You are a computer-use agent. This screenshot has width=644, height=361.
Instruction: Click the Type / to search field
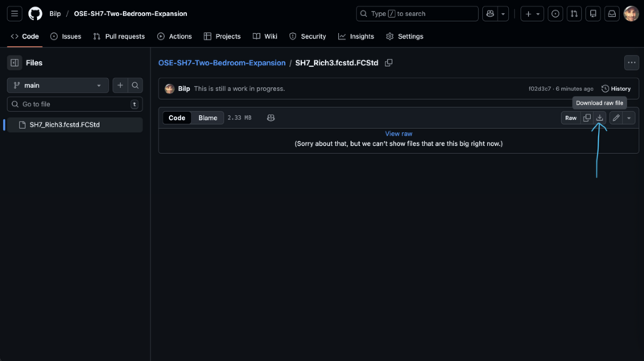[x=417, y=14]
